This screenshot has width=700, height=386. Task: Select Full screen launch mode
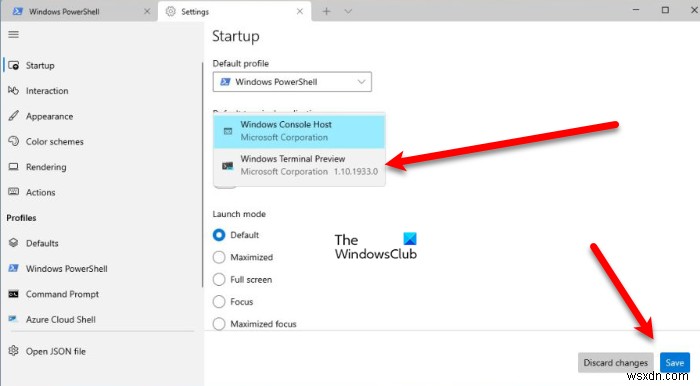pyautogui.click(x=219, y=279)
